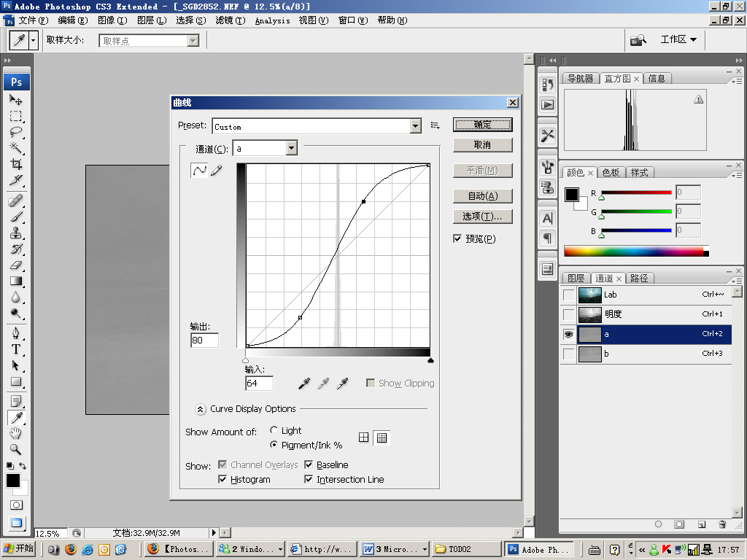
Task: Select the Brush tool
Action: coord(16,217)
